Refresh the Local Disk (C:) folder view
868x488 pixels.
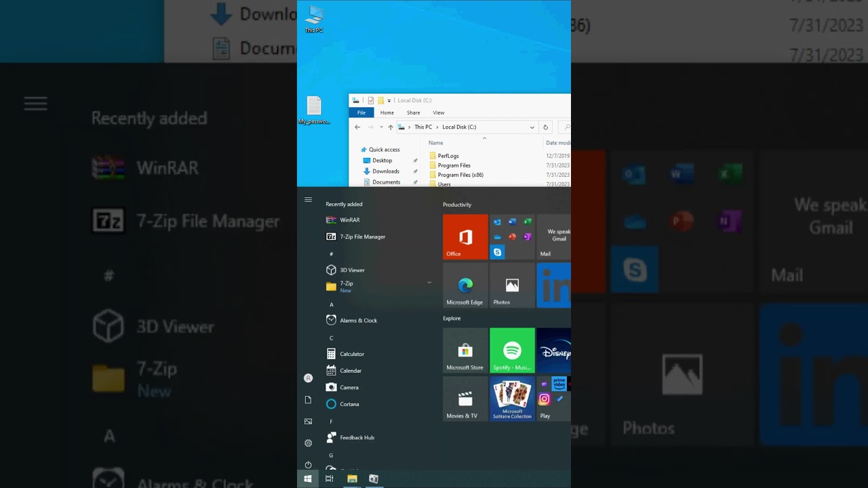click(545, 127)
